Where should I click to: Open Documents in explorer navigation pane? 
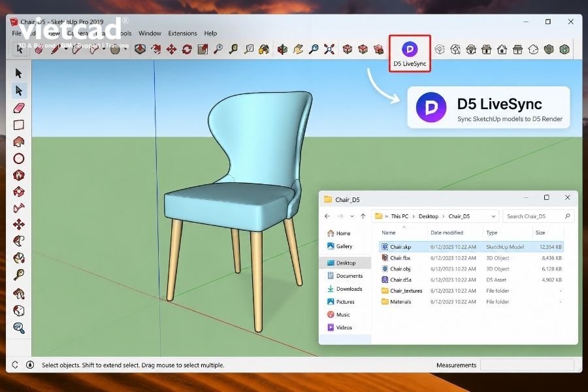pos(345,276)
